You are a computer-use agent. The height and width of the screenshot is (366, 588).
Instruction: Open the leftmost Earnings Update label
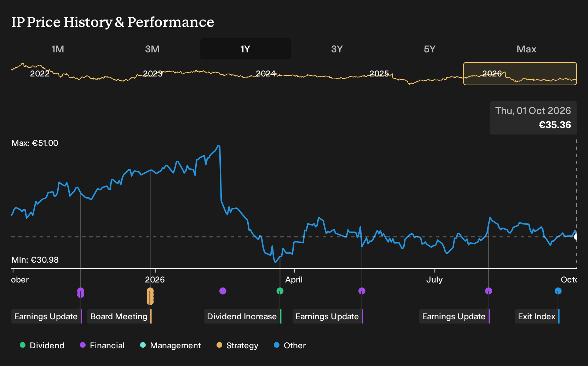(47, 316)
